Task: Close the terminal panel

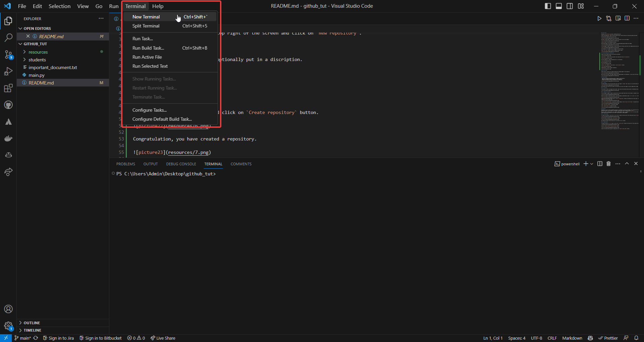Action: coord(636,164)
